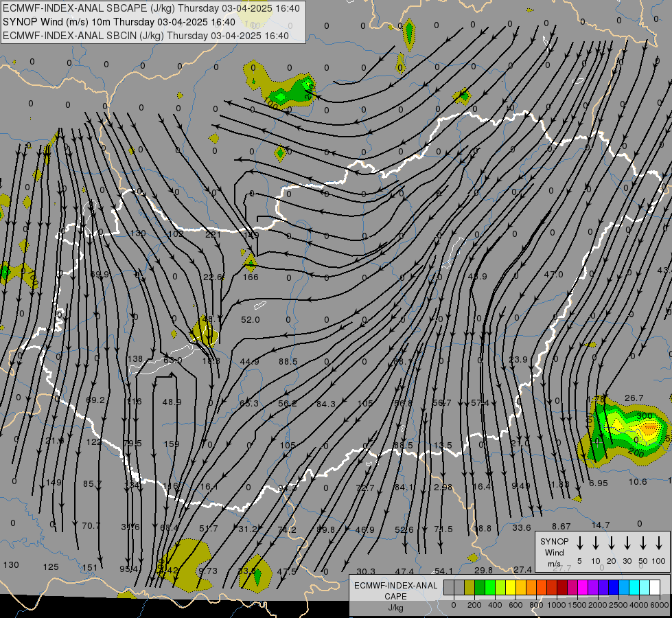Screen dimensions: 672x618
Task: Click the 300 contour label in CAPE blob
Action: click(x=644, y=415)
